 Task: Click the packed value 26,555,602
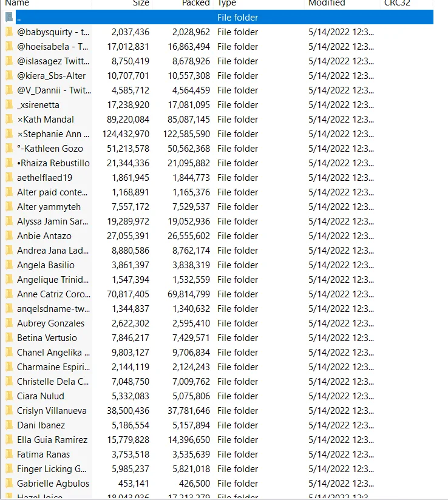[189, 236]
